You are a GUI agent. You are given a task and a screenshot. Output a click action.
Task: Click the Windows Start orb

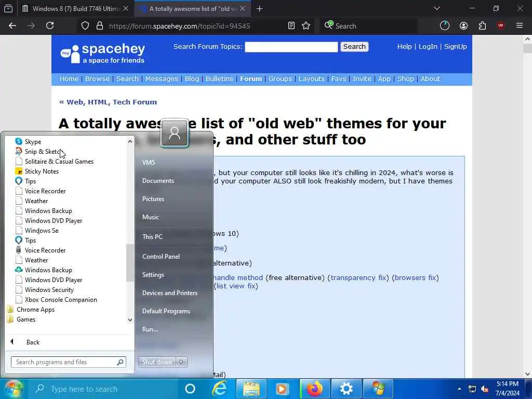tap(13, 389)
